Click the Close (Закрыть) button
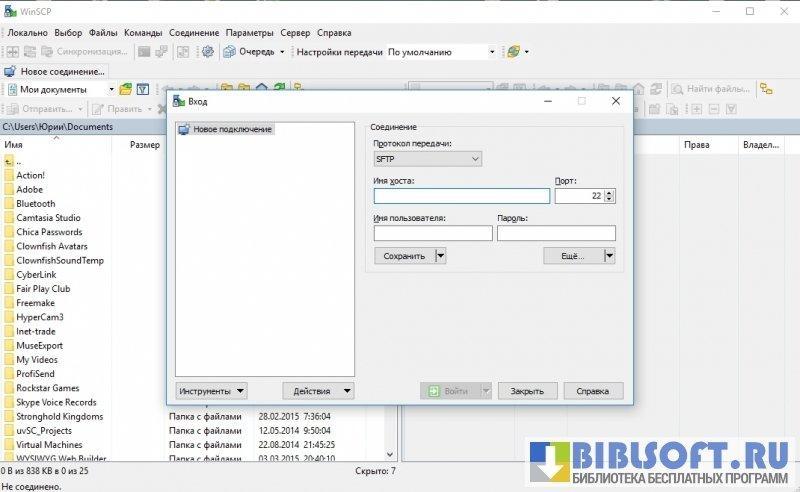The image size is (800, 492). [528, 391]
